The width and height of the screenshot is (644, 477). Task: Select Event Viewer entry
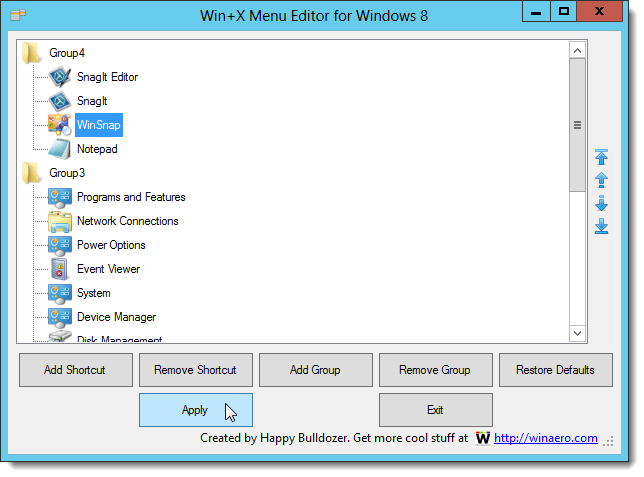(108, 269)
